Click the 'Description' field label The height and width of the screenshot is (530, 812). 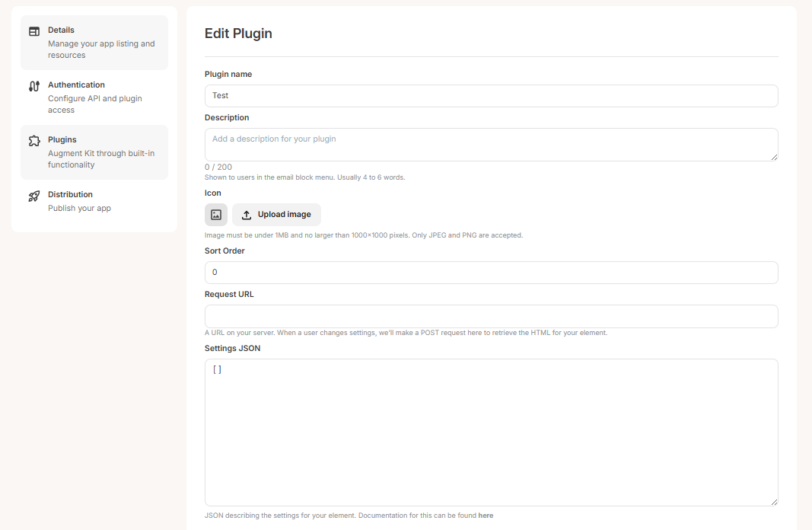click(227, 117)
